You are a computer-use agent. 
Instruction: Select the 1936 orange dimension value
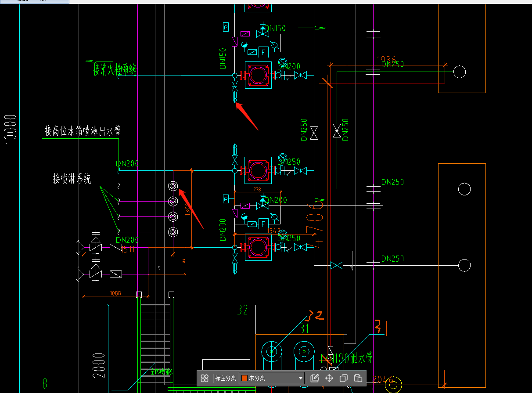386,59
